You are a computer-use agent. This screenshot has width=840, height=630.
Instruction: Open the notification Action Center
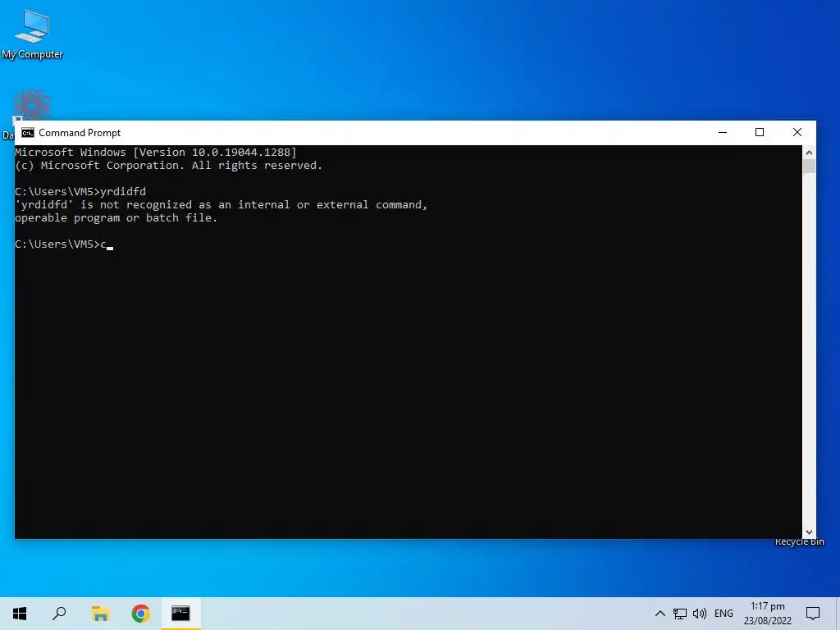coord(813,614)
